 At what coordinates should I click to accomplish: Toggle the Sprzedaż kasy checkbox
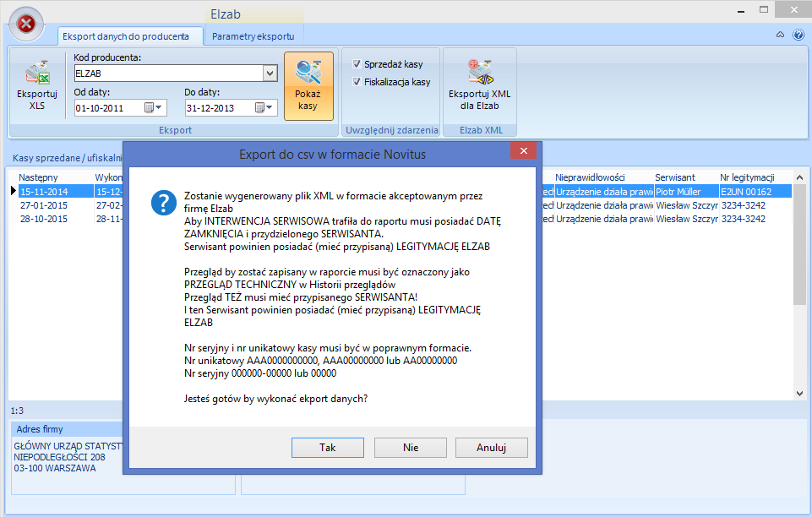coord(357,63)
